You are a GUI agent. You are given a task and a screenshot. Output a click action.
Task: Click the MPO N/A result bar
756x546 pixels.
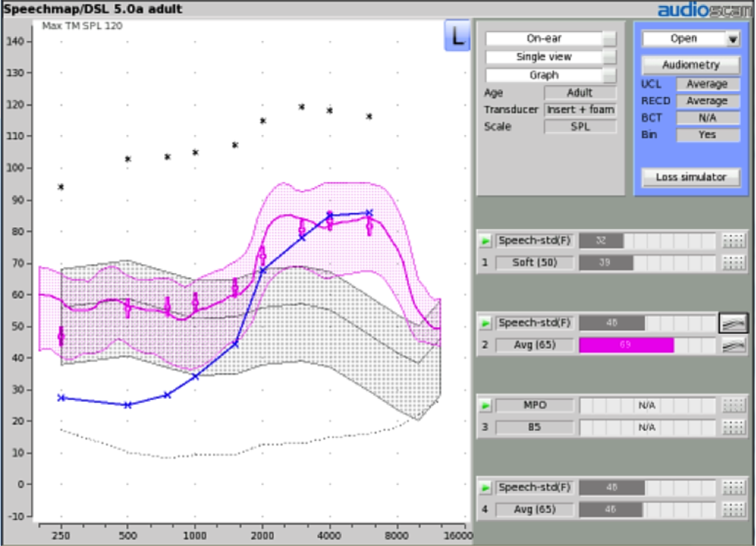coord(647,406)
